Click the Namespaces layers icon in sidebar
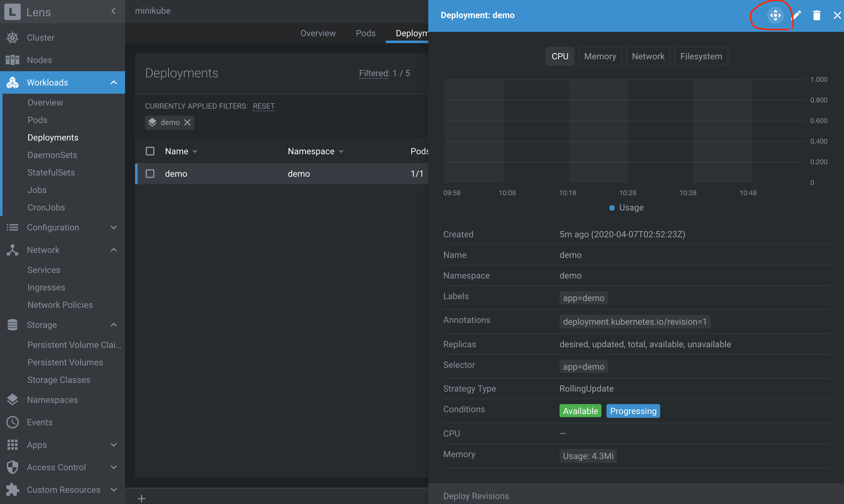The image size is (844, 504). click(x=13, y=400)
